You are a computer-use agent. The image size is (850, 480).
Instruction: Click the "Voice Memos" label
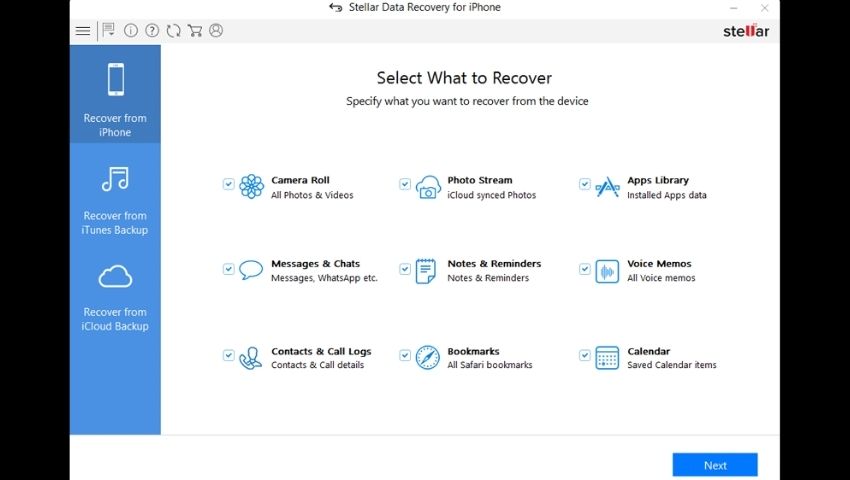click(x=659, y=264)
